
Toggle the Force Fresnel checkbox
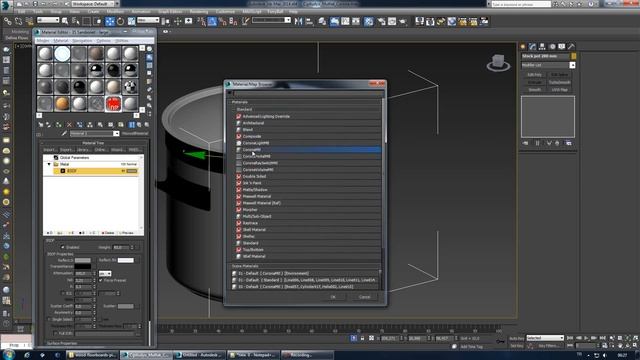point(101,280)
